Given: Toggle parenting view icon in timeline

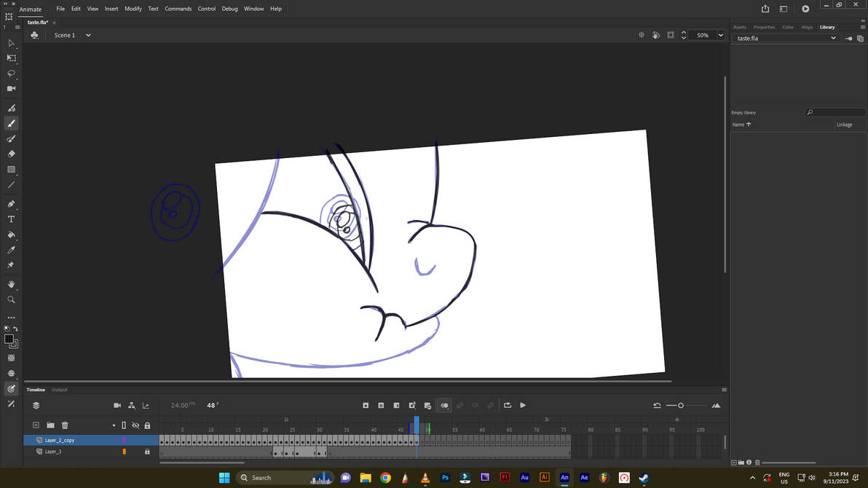Looking at the screenshot, I should tap(132, 406).
